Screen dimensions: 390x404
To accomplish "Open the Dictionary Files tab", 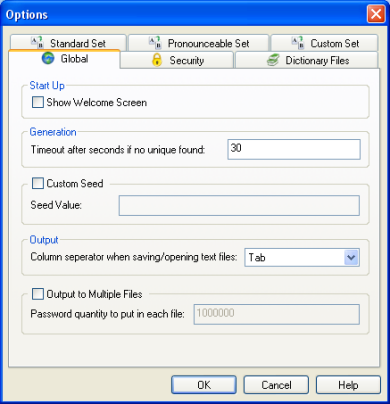I will [x=307, y=60].
